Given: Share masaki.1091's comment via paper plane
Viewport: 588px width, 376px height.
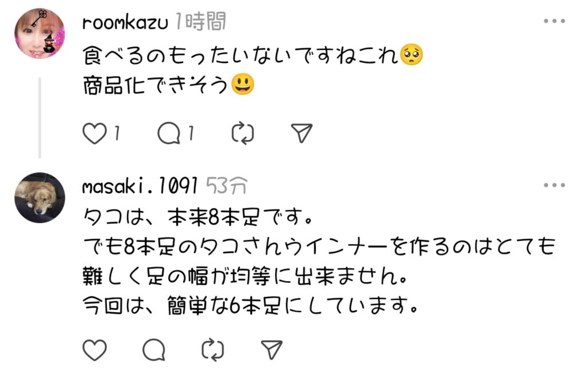Looking at the screenshot, I should tap(271, 349).
